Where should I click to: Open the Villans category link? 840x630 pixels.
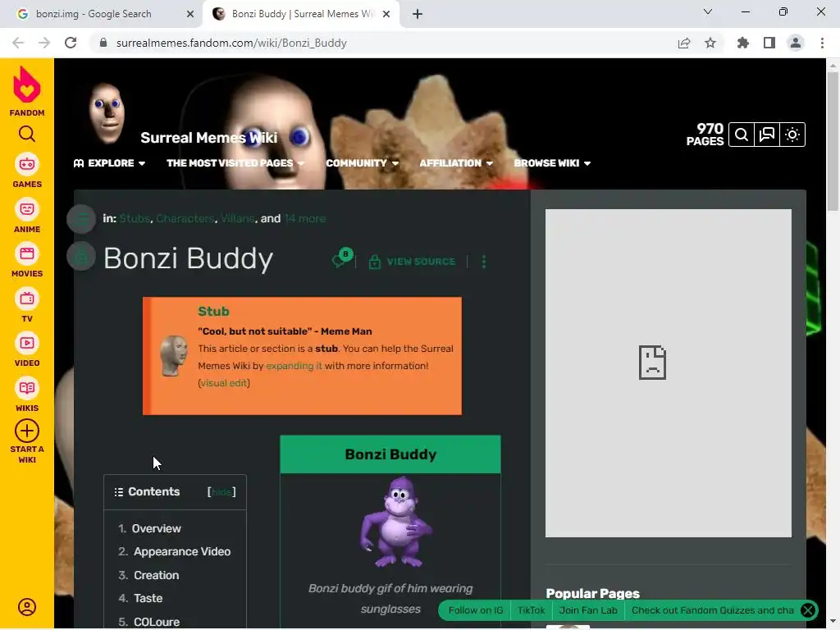[x=237, y=218]
